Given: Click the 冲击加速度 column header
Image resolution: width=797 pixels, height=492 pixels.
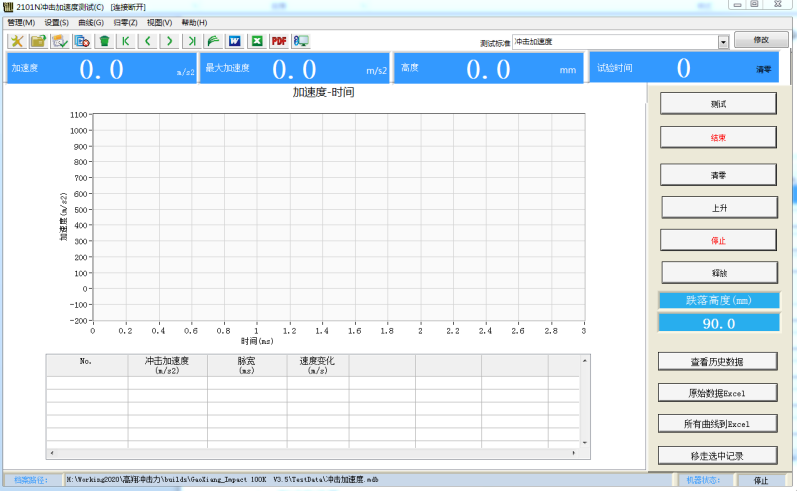Looking at the screenshot, I should [167, 365].
